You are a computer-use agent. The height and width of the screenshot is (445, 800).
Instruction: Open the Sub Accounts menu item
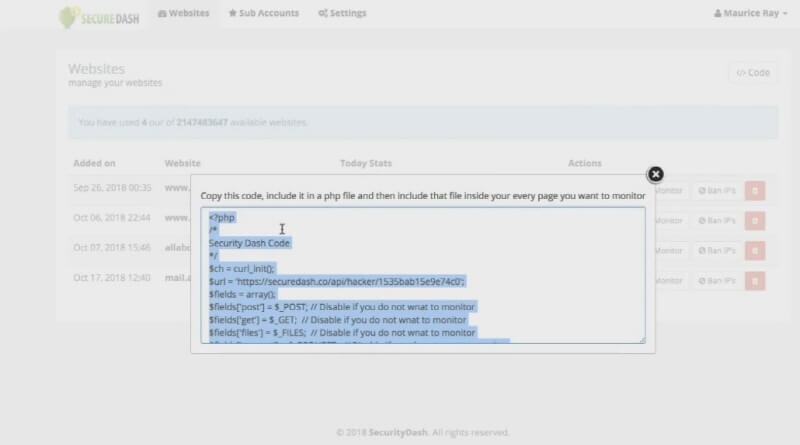click(x=264, y=13)
